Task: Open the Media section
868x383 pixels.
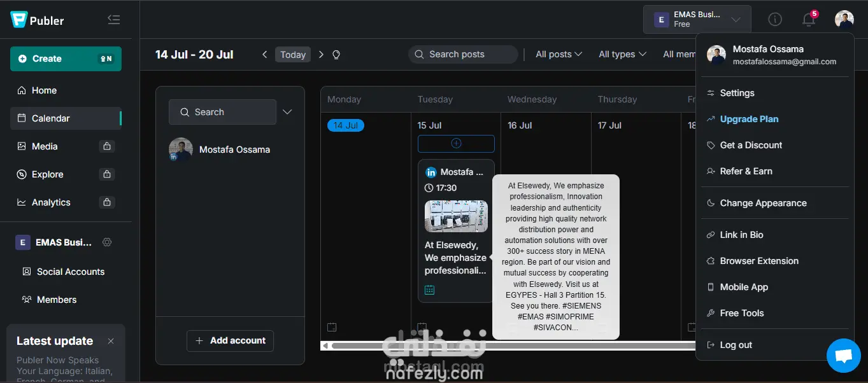Action: tap(45, 146)
